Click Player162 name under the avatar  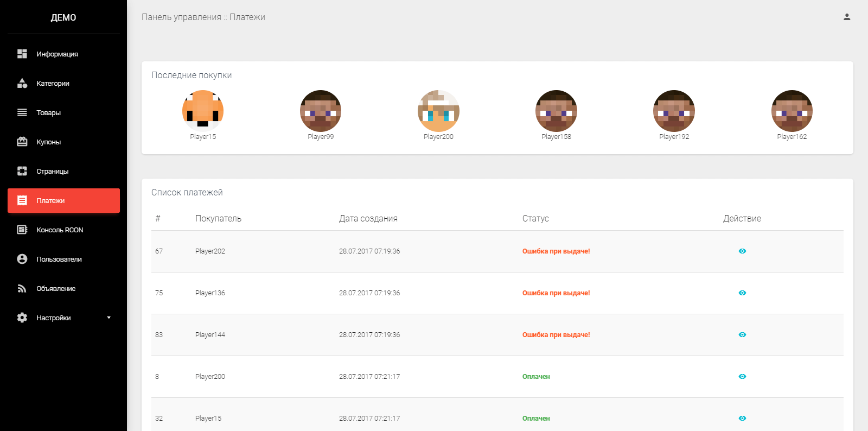(792, 137)
